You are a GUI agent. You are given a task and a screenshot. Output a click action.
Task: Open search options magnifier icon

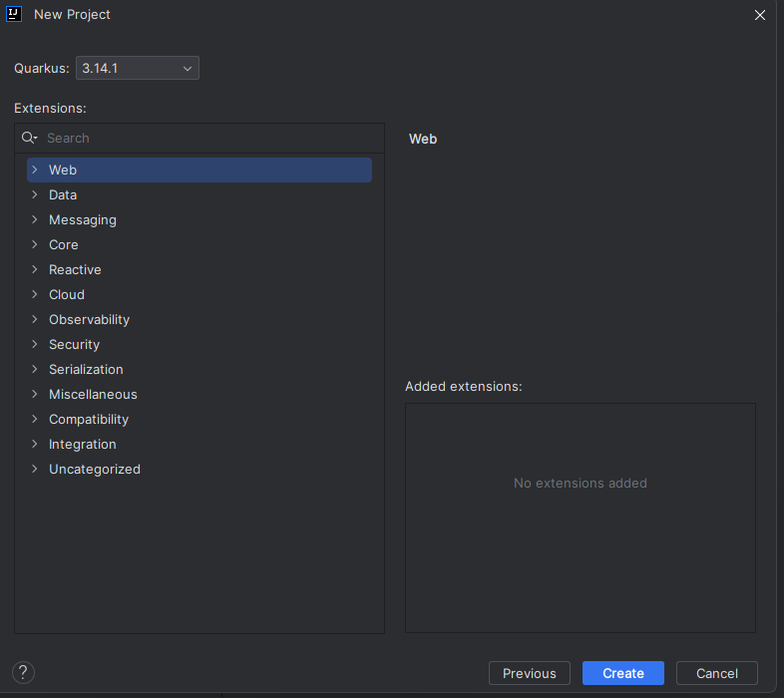30,138
